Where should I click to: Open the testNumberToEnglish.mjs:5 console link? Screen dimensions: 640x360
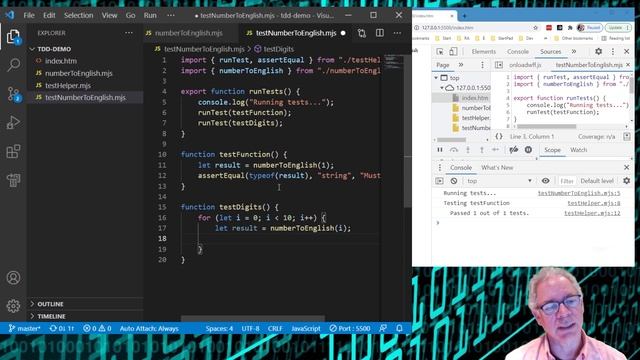579,193
